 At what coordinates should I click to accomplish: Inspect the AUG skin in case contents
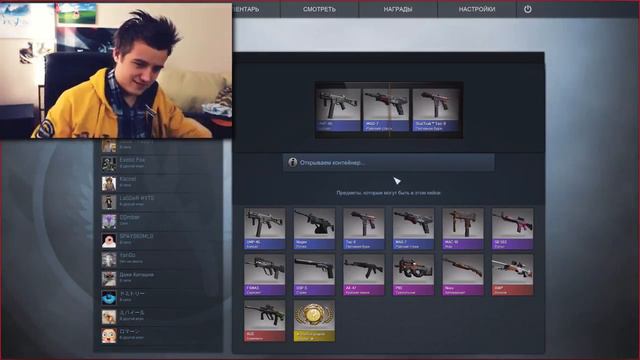[264, 321]
